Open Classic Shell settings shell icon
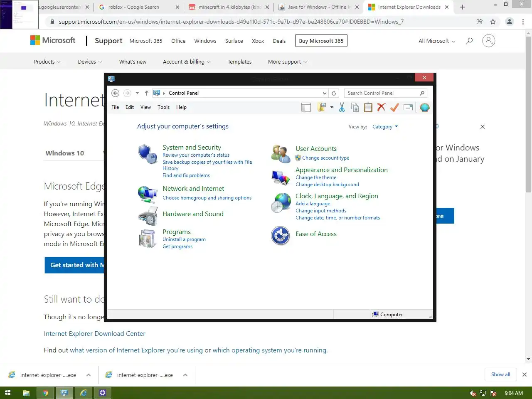The height and width of the screenshot is (399, 532). (x=424, y=108)
